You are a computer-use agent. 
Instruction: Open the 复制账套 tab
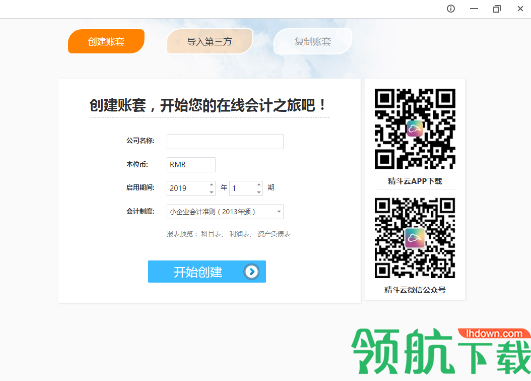313,41
